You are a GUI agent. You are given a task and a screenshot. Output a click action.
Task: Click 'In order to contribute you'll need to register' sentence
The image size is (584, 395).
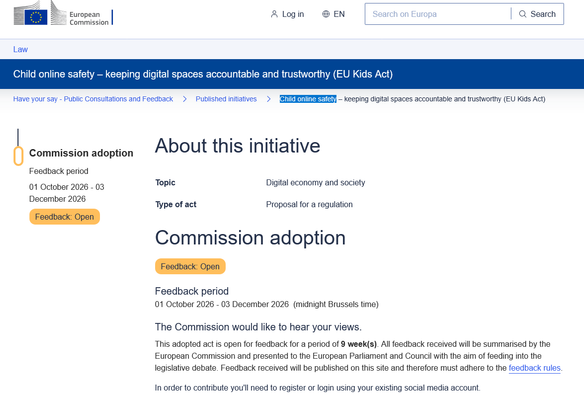317,388
